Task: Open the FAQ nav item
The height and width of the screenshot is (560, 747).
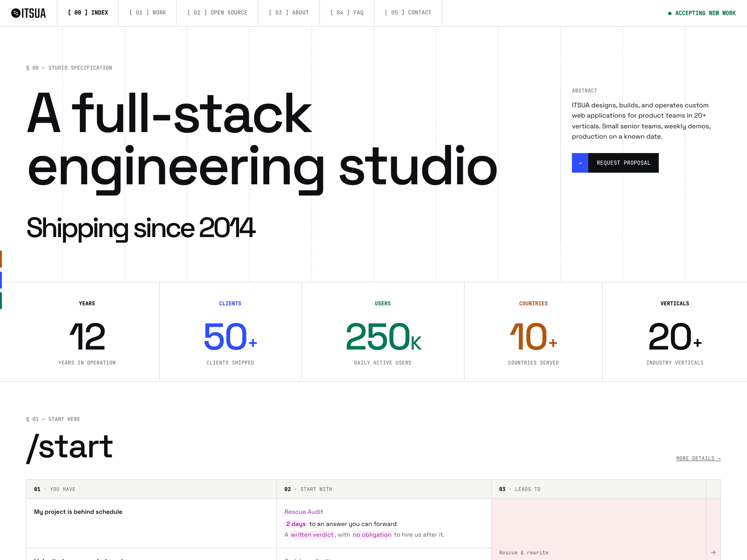Action: click(347, 13)
